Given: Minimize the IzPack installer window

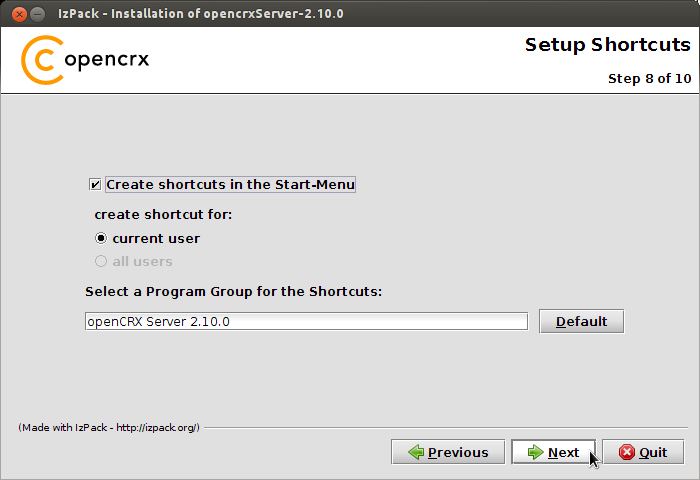Looking at the screenshot, I should (x=38, y=14).
